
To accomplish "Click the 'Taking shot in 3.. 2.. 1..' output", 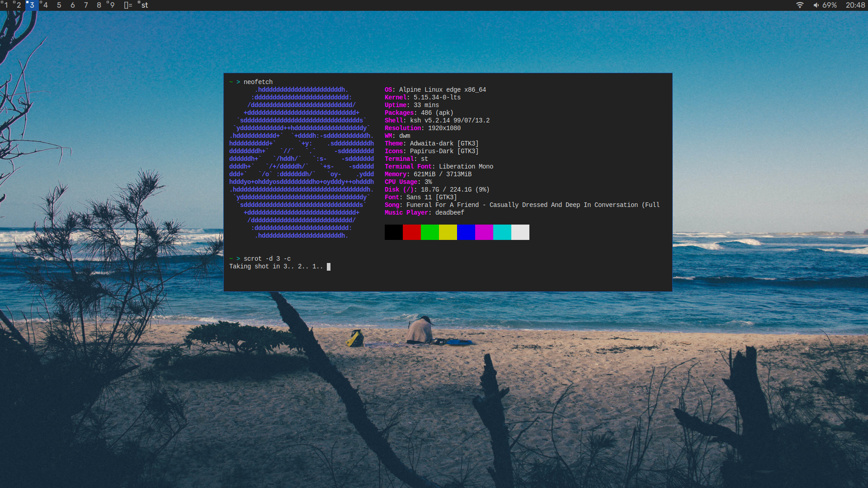I will 276,266.
